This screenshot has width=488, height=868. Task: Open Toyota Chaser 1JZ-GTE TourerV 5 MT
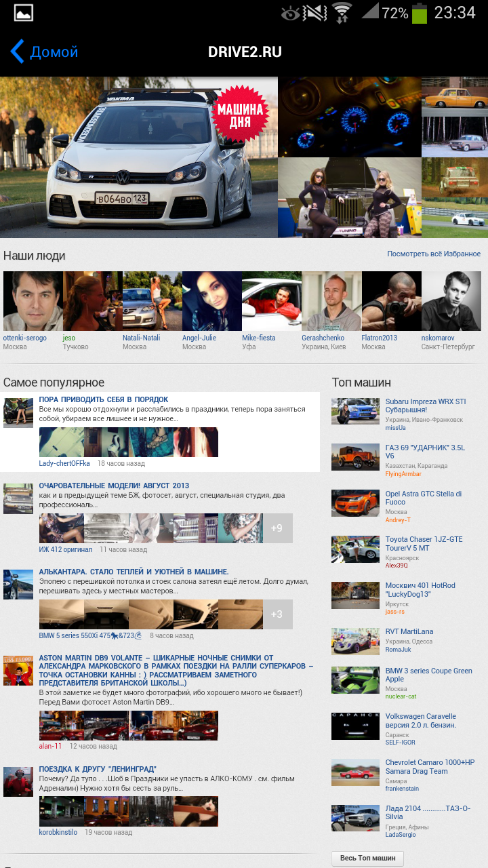424,543
